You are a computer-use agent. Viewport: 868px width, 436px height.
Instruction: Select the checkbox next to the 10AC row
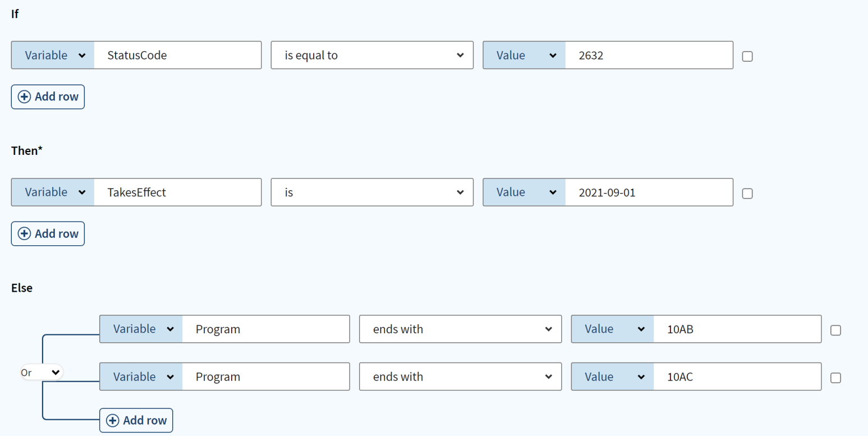[835, 378]
